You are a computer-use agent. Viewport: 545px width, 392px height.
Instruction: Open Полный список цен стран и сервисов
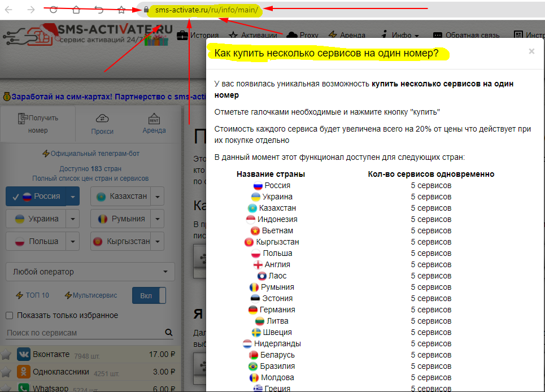[90, 178]
